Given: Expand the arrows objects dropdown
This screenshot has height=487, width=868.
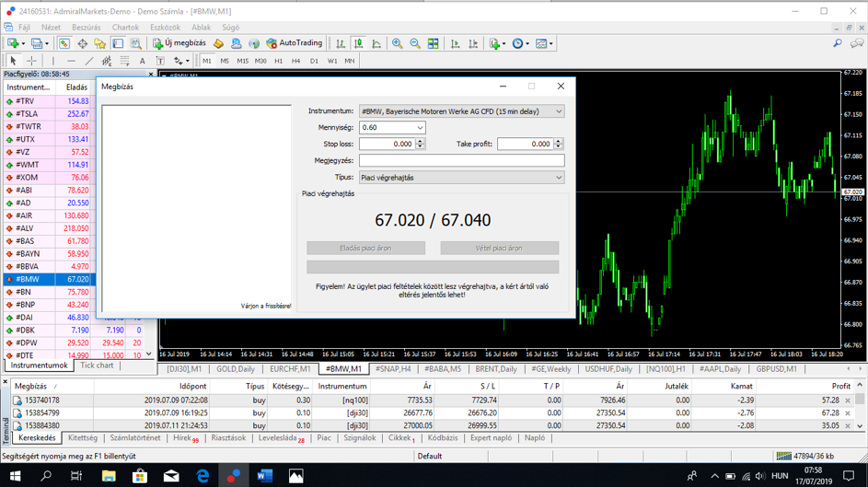Looking at the screenshot, I should click(187, 61).
